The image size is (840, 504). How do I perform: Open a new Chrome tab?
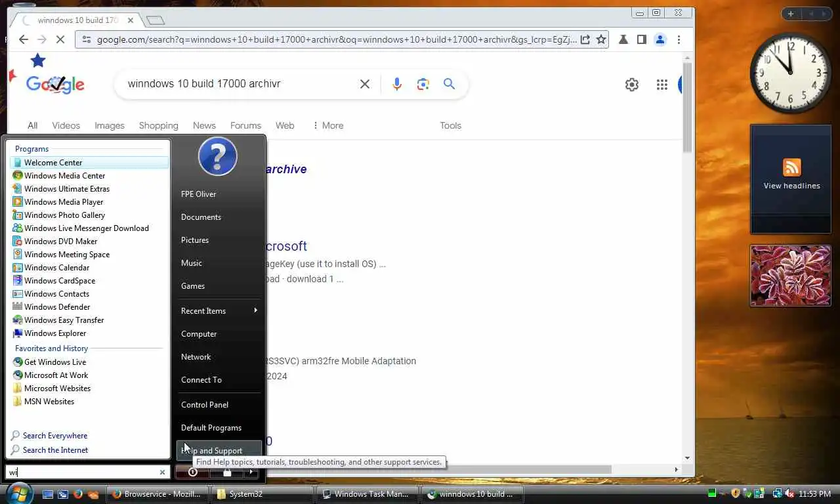(155, 20)
